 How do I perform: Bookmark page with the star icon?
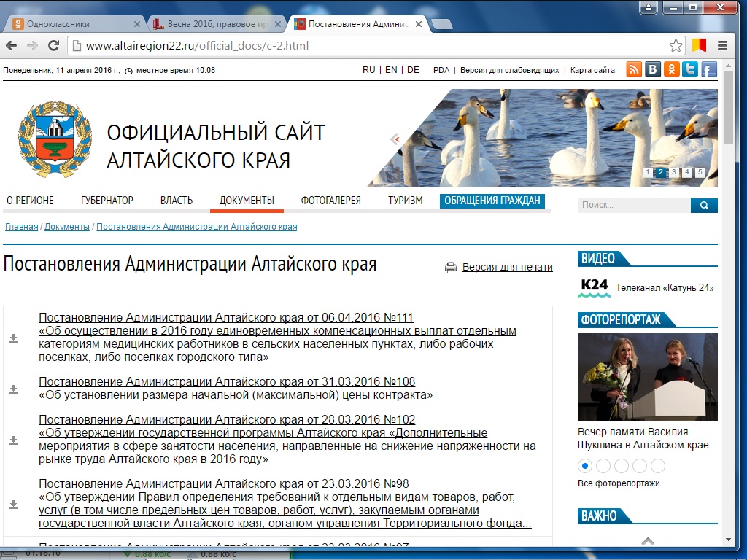click(x=677, y=45)
